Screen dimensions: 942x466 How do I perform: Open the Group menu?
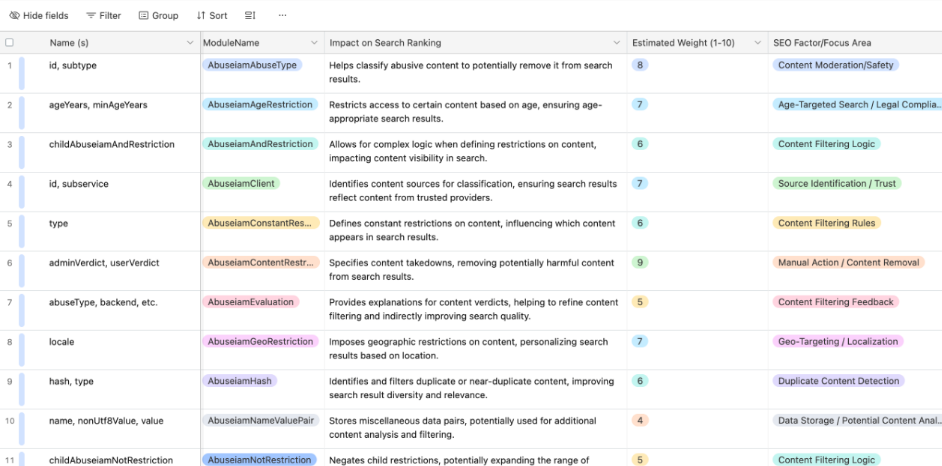(x=158, y=16)
